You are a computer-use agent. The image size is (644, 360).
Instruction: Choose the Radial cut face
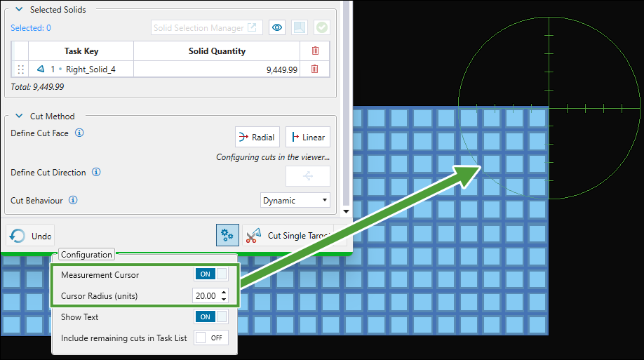click(257, 137)
